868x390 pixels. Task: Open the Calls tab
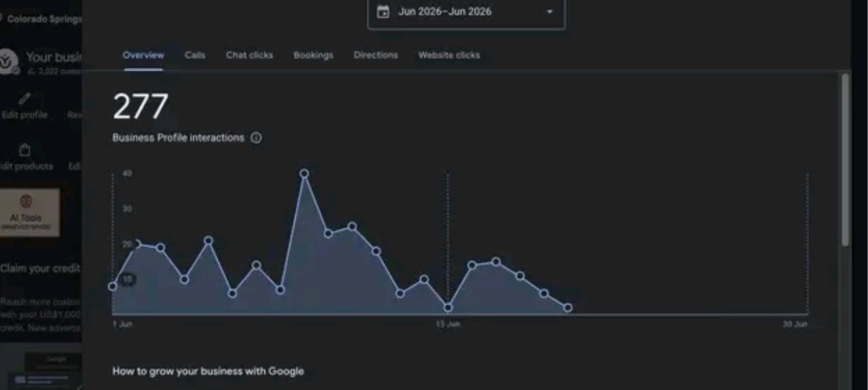195,55
